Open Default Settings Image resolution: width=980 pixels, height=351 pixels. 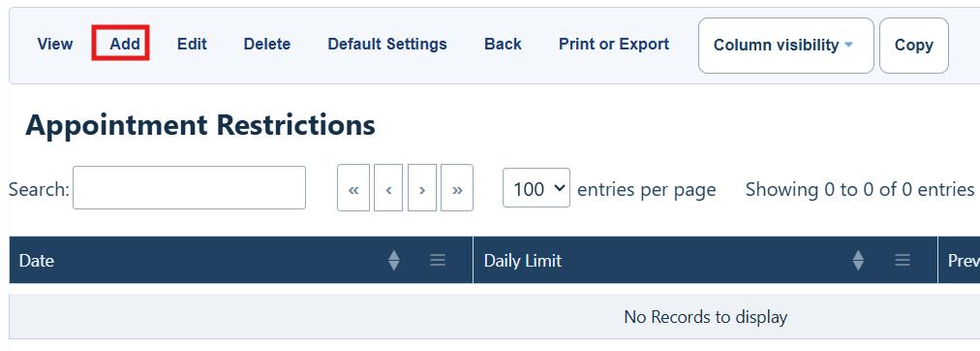click(387, 44)
